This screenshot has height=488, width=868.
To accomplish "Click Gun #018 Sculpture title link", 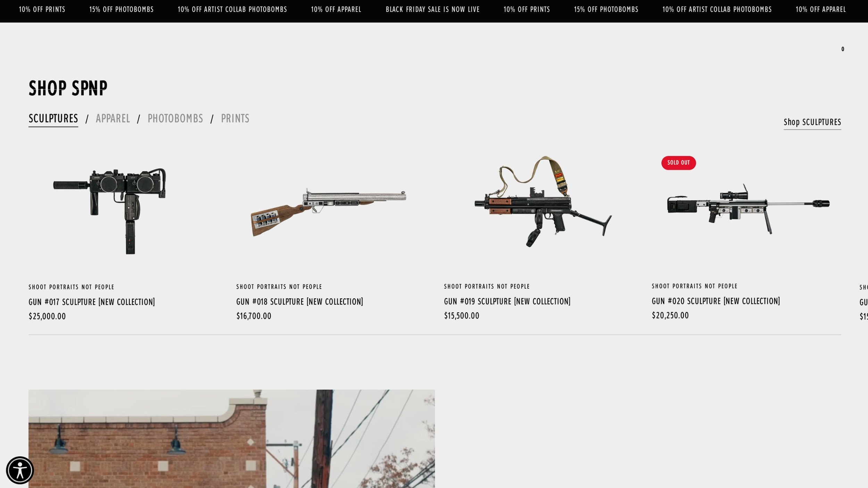I will coord(300,301).
